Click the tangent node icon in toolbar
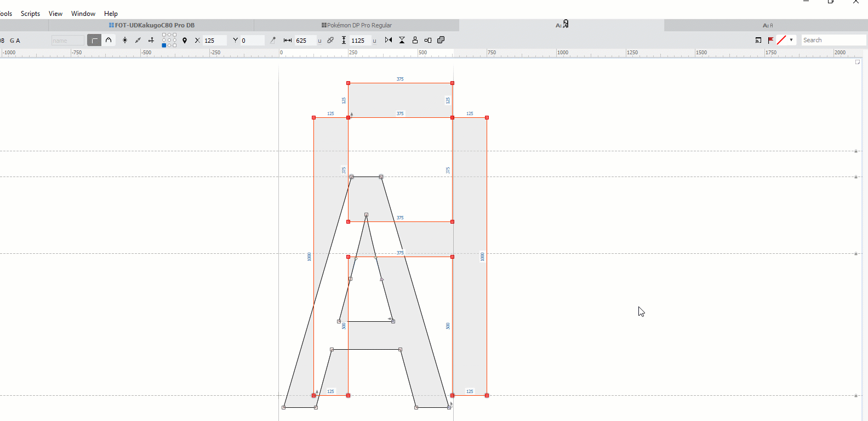 [138, 40]
